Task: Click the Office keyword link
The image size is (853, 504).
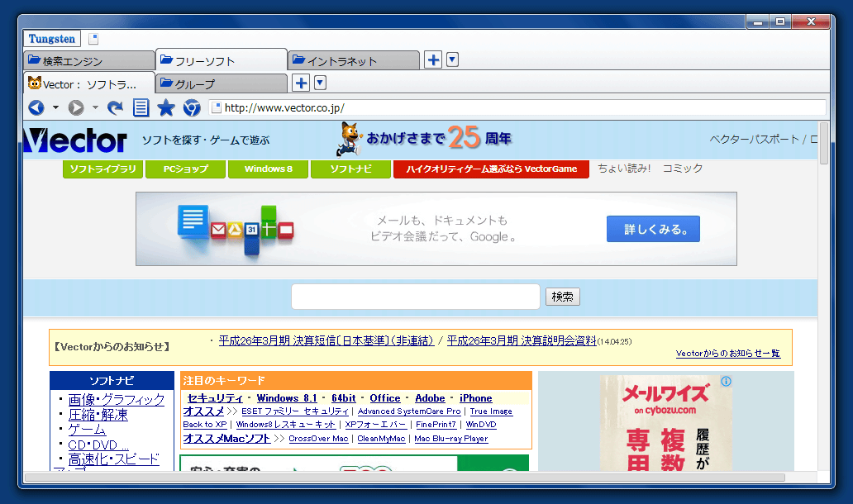Action: pyautogui.click(x=385, y=398)
